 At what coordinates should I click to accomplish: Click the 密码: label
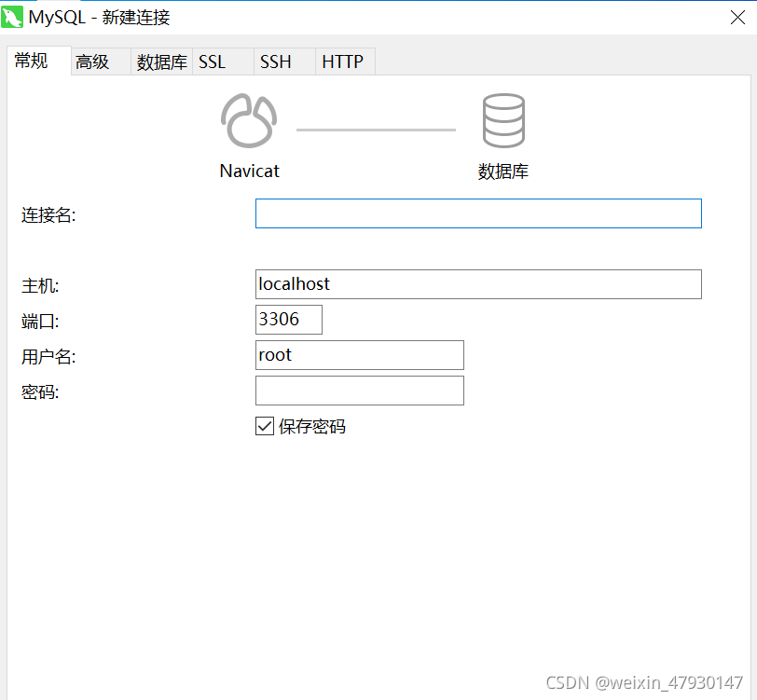40,392
